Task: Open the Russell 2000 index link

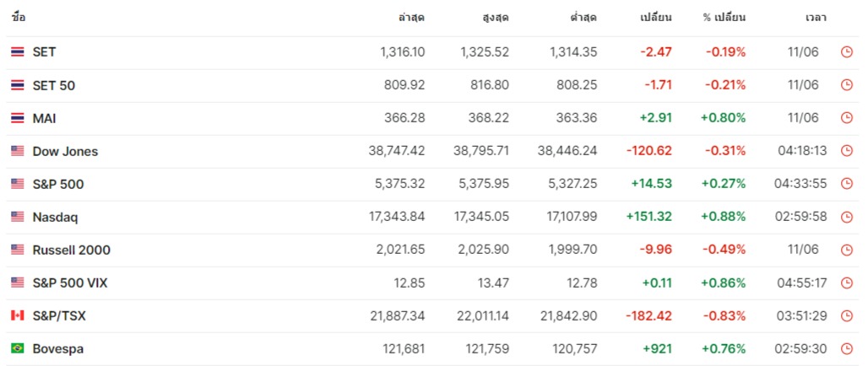Action: click(71, 250)
